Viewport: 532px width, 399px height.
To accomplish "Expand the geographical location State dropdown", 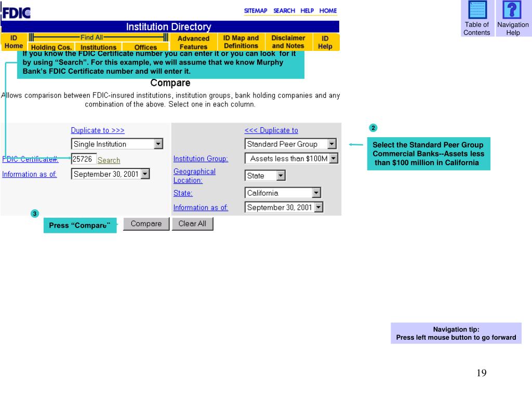I will coord(265,176).
